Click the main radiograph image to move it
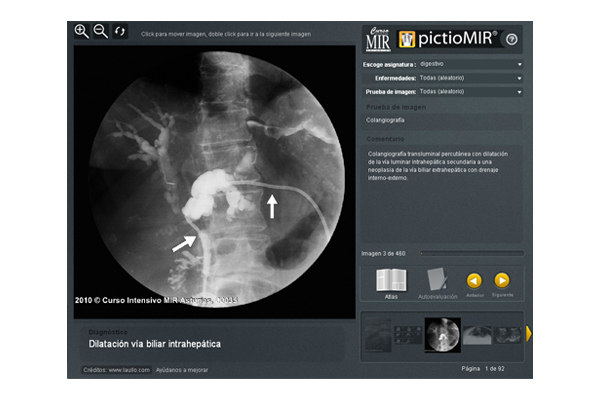Viewport: 600px width, 400px height. point(215,182)
